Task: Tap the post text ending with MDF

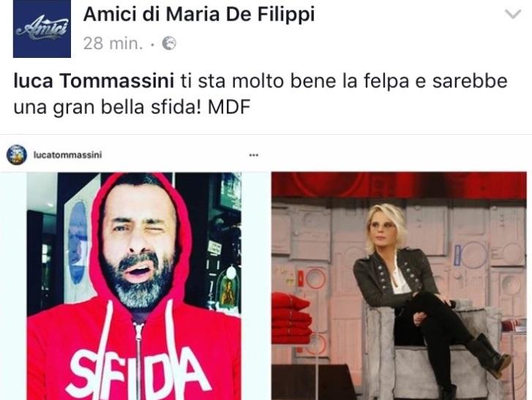Action: point(261,94)
